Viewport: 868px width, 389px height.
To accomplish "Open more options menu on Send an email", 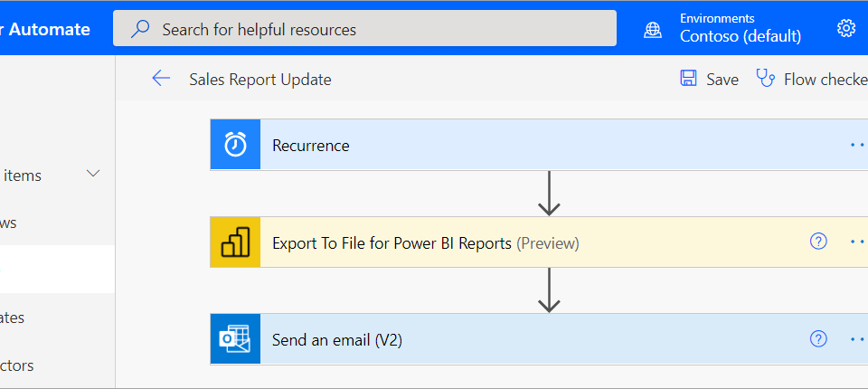I will pyautogui.click(x=857, y=339).
